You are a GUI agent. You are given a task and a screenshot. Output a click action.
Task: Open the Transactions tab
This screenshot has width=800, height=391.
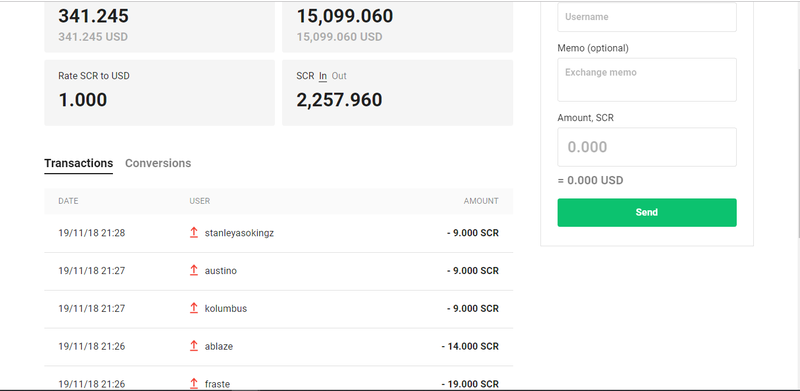pos(79,163)
